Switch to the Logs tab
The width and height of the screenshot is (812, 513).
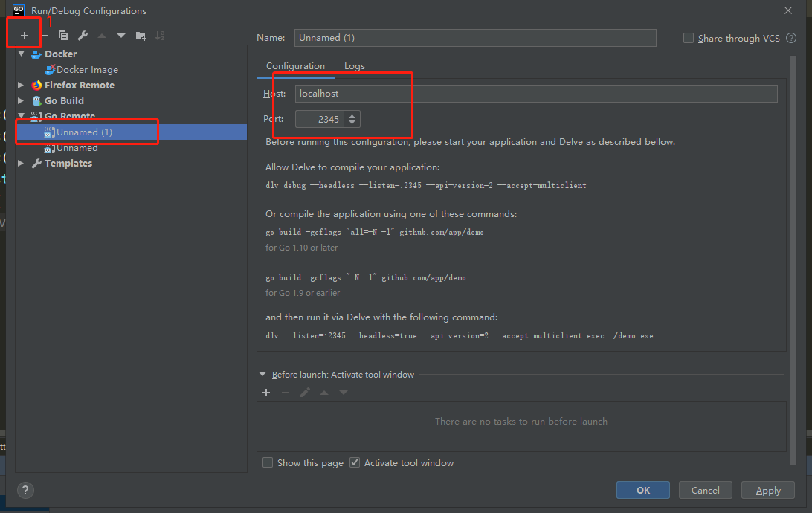(x=355, y=66)
